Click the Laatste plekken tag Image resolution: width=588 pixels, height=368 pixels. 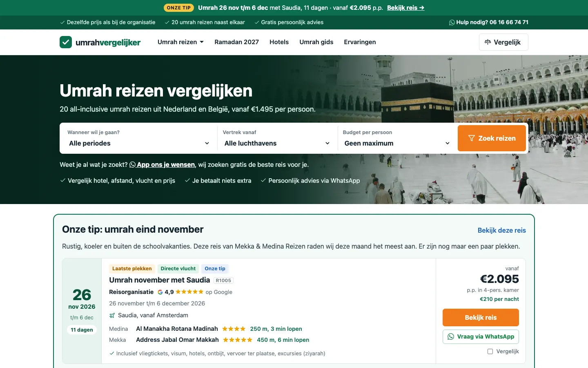coord(132,269)
